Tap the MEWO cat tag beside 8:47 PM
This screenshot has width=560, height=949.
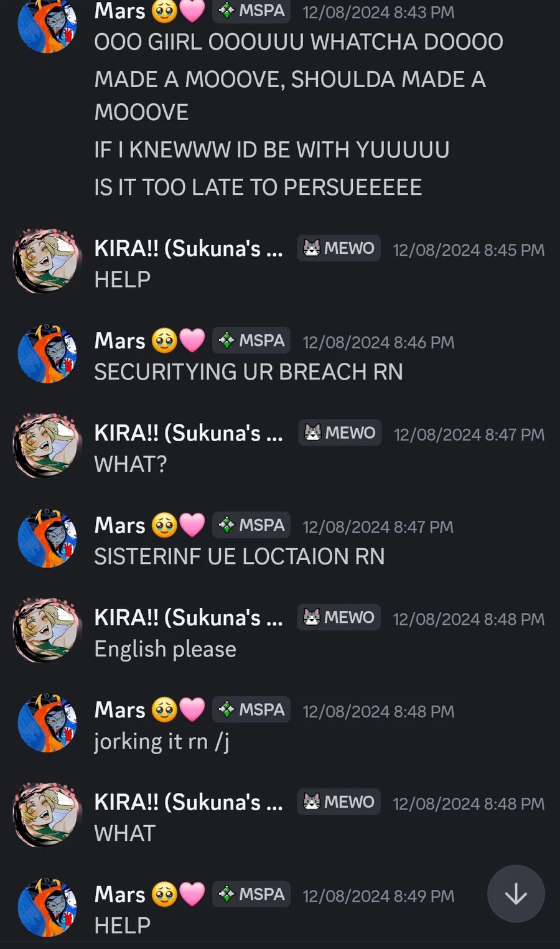pyautogui.click(x=340, y=432)
